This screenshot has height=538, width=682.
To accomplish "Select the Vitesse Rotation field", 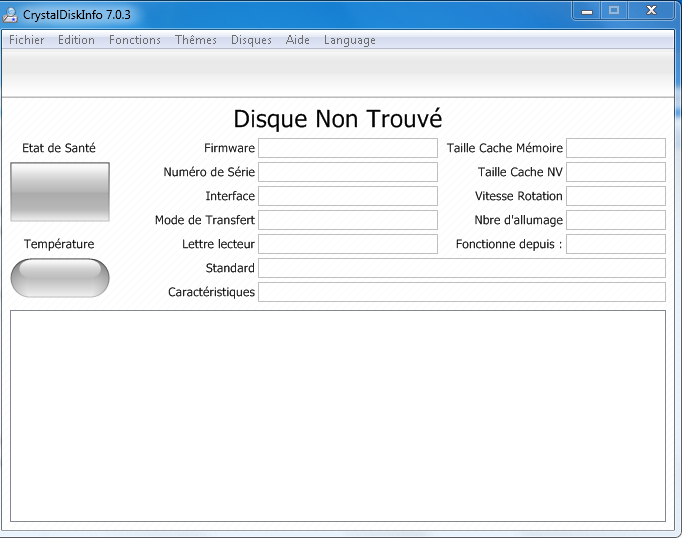I will [615, 196].
